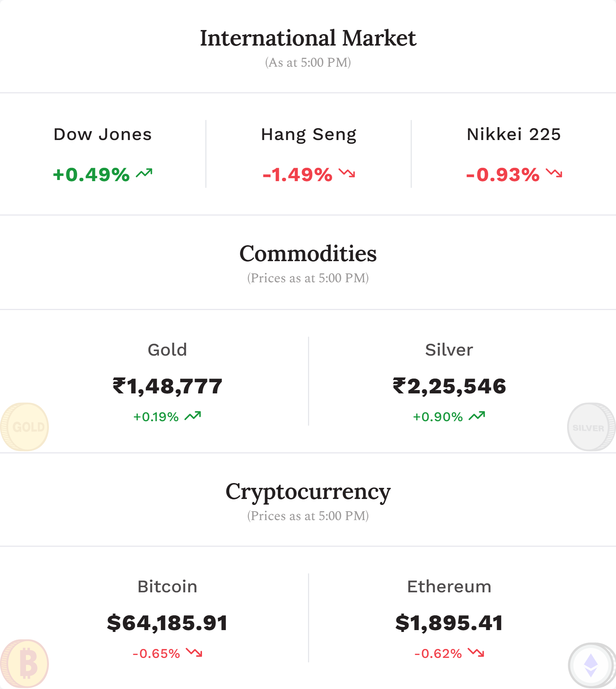Viewport: 616px width, 689px height.
Task: Select the Nikkei 225 index label
Action: [x=514, y=134]
